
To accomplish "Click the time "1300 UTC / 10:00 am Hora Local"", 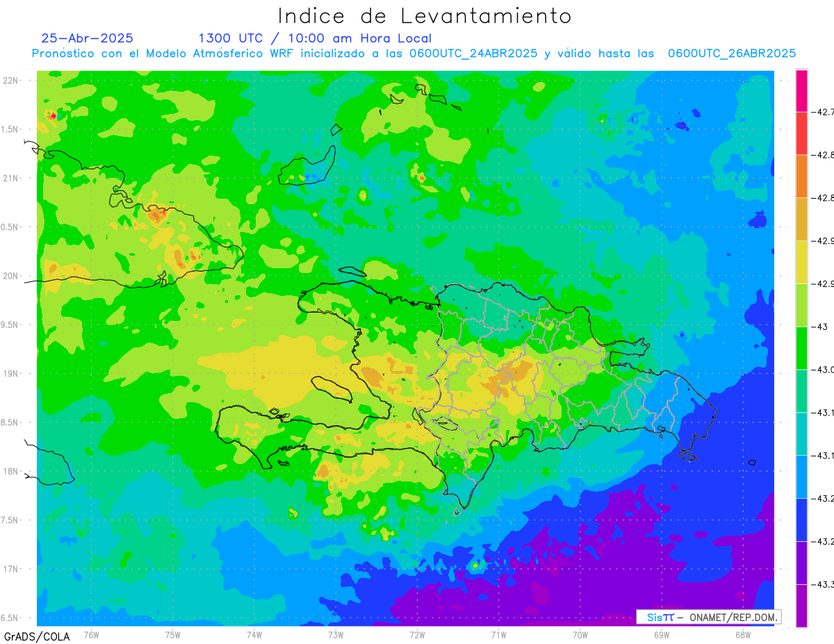I will click(315, 38).
